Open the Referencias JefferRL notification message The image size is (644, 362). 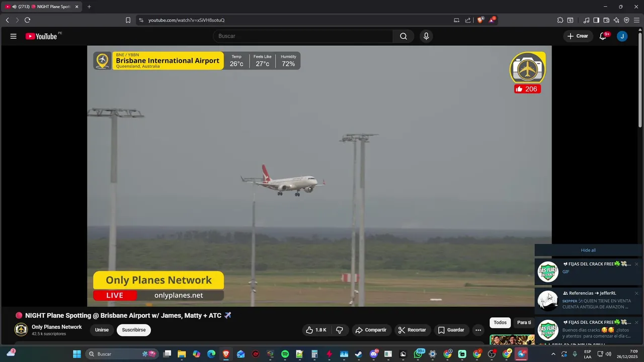click(x=589, y=300)
